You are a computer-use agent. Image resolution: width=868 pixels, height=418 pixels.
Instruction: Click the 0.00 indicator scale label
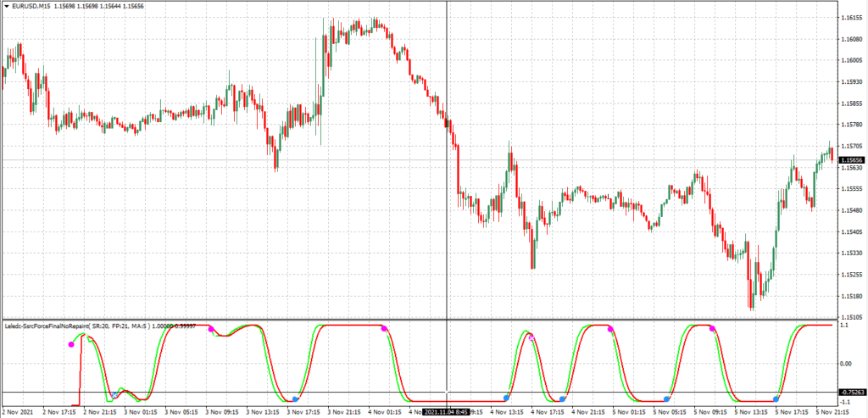pos(849,363)
